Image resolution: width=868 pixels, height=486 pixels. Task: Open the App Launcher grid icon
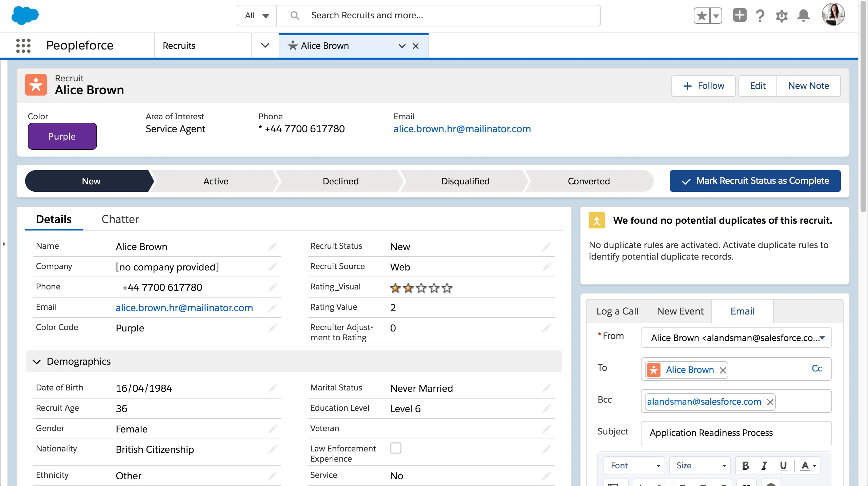point(23,45)
